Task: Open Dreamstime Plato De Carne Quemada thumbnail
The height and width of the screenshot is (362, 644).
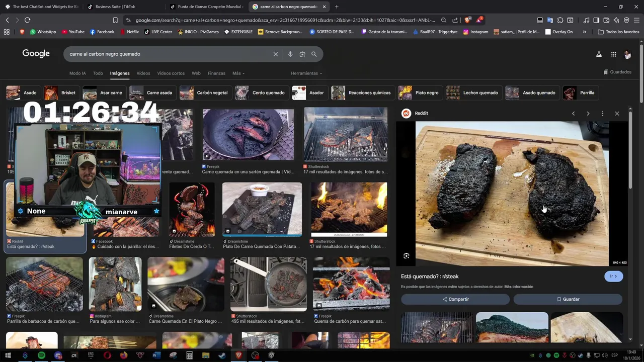Action: pyautogui.click(x=262, y=209)
